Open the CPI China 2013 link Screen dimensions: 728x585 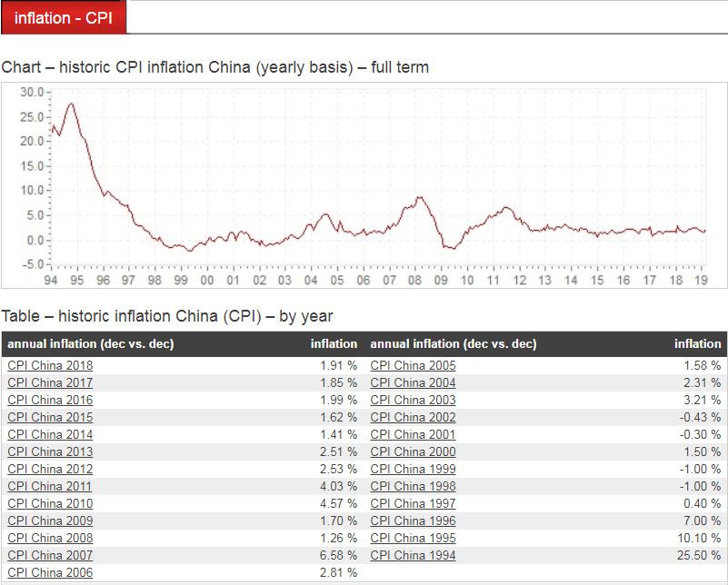click(50, 451)
